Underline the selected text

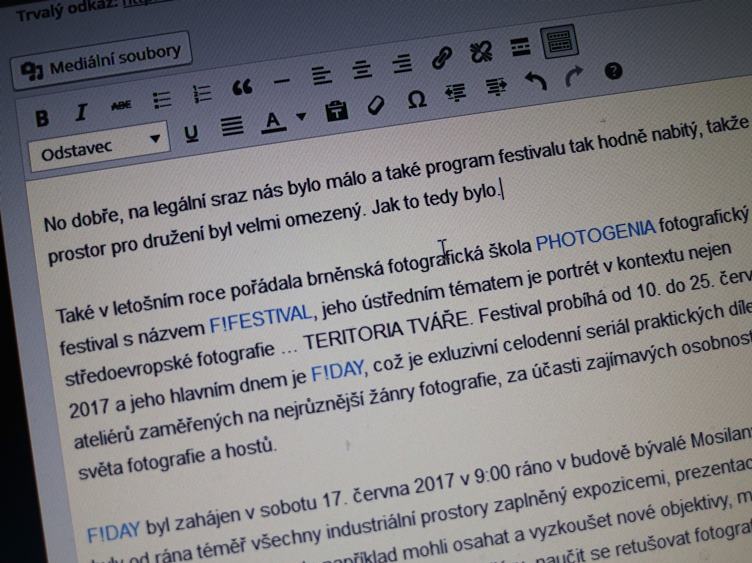click(x=191, y=134)
